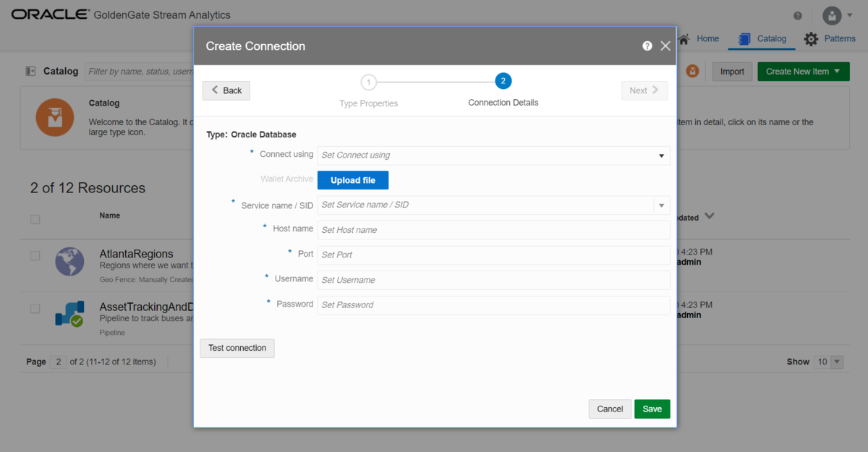Focus the Username input field
The width and height of the screenshot is (868, 452).
[493, 280]
